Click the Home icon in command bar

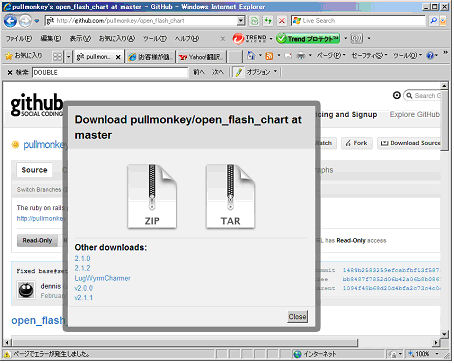pos(251,56)
